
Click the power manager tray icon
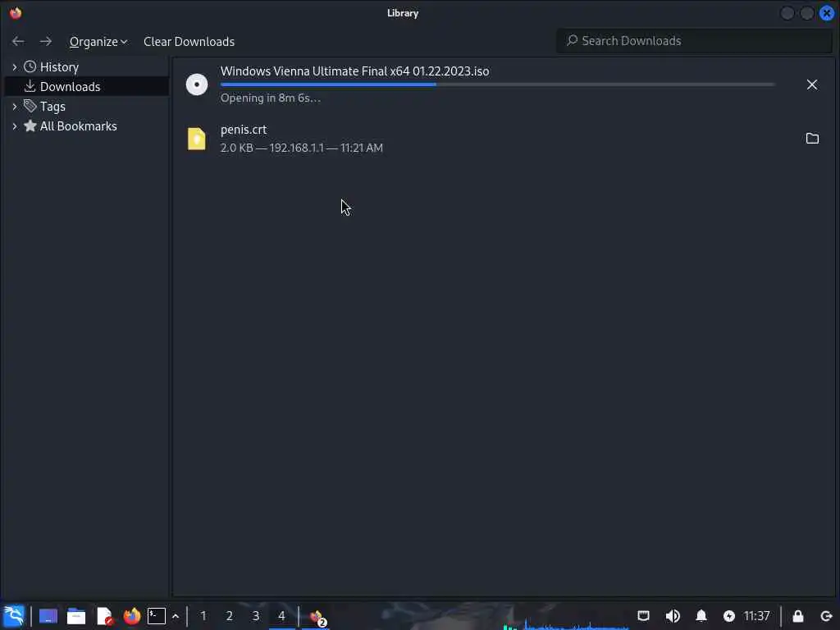point(728,617)
